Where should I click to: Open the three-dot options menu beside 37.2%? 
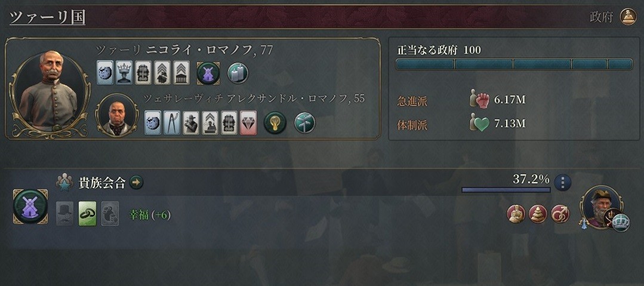point(563,182)
